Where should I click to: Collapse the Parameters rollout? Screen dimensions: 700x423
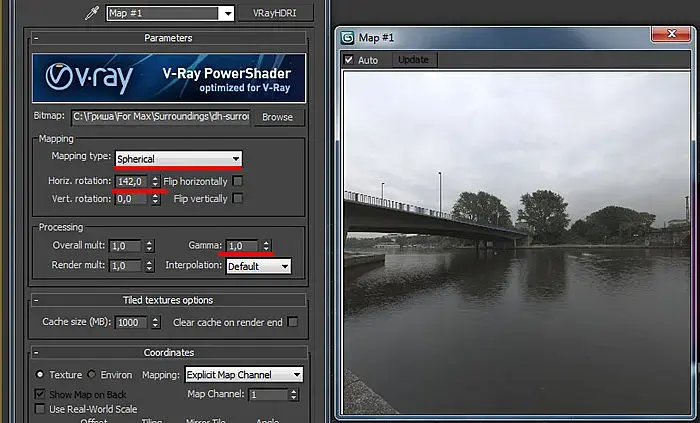coord(36,38)
